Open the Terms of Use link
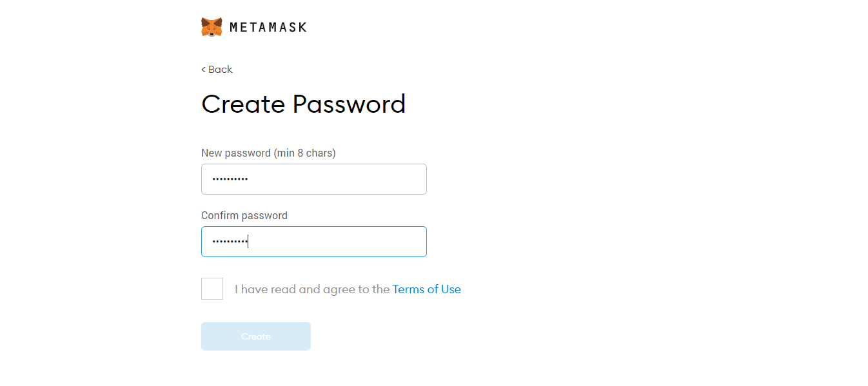Screen dimensions: 868x386 [x=426, y=289]
